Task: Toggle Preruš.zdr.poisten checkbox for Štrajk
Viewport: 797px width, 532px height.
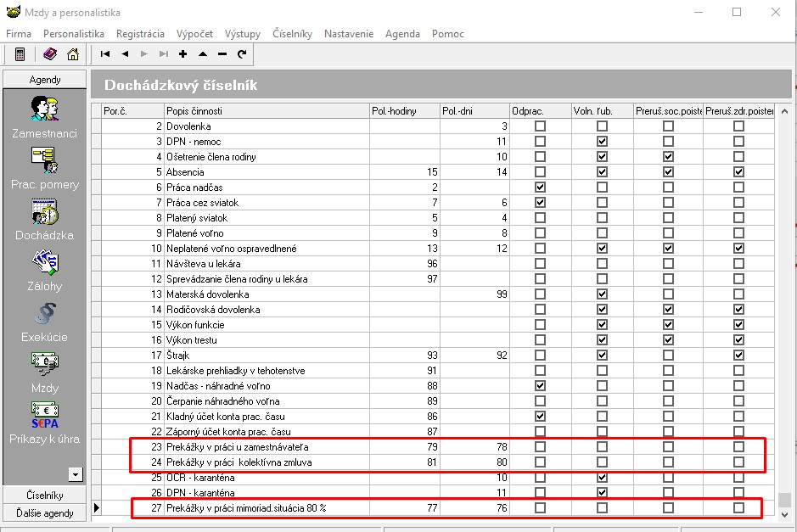Action: pos(738,356)
